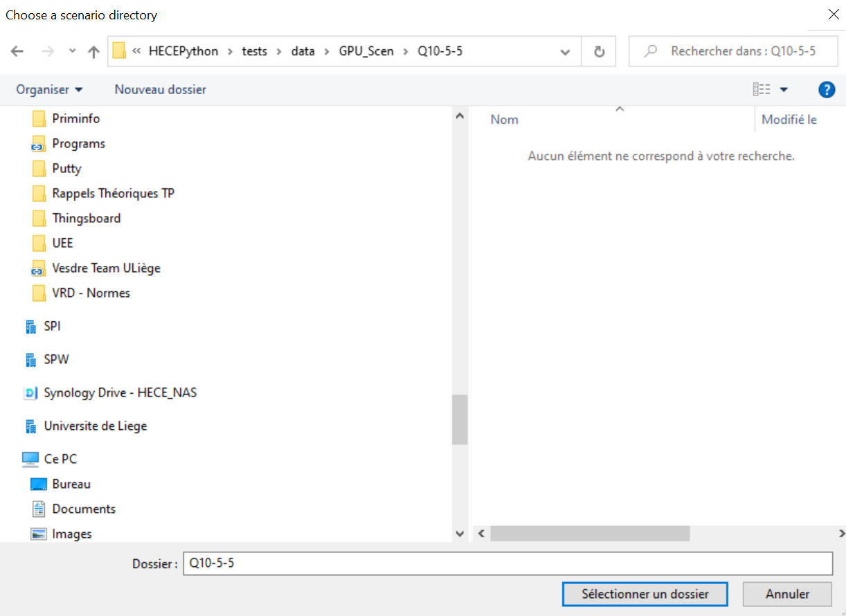This screenshot has height=616, width=846.
Task: Click the Back navigation arrow
Action: (x=17, y=52)
